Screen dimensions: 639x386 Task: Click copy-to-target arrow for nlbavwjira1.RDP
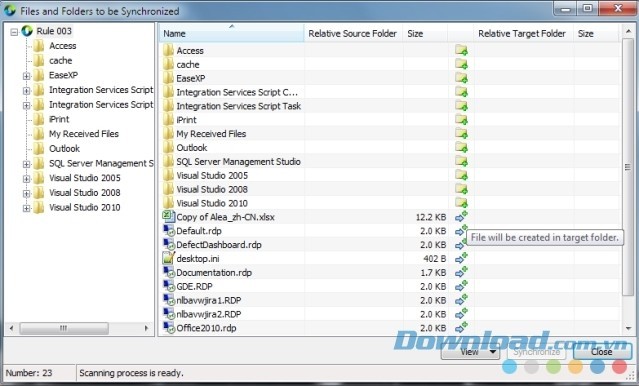click(x=461, y=300)
